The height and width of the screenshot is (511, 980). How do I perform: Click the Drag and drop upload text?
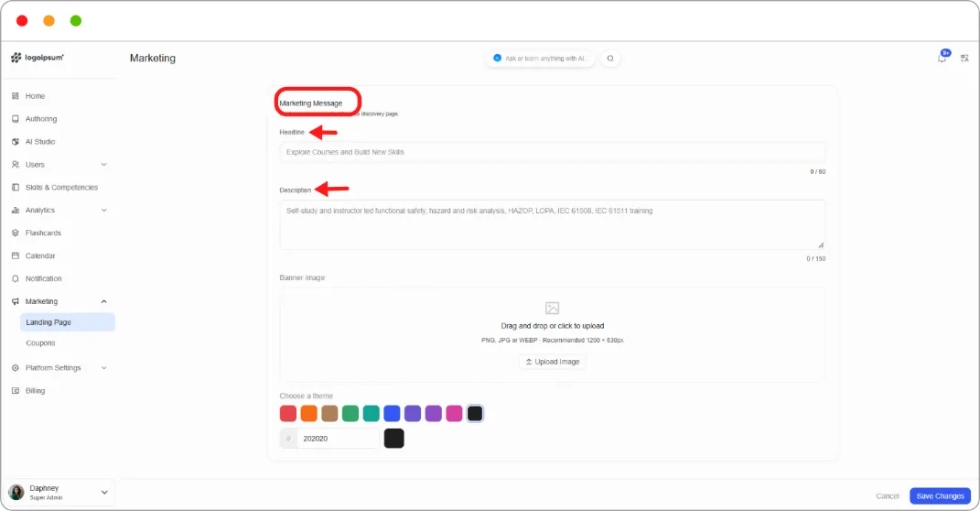click(x=553, y=326)
